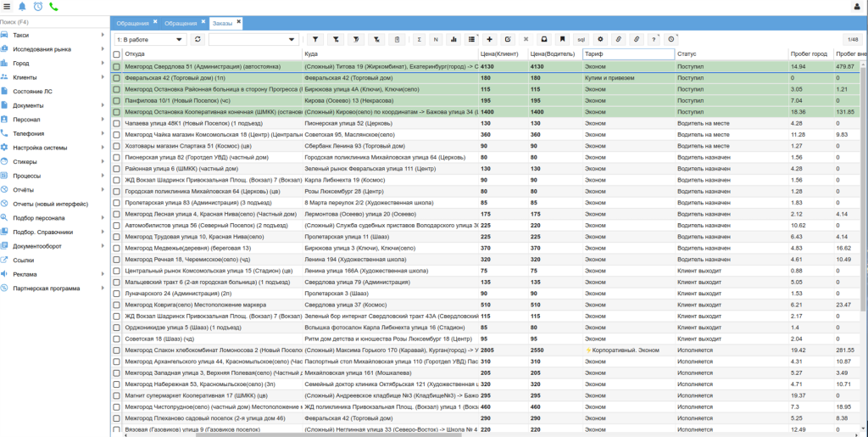Viewport: 868px width, 437px height.
Task: Check the row Панфилова 10/1 (Новый Поселок)
Action: tap(116, 101)
